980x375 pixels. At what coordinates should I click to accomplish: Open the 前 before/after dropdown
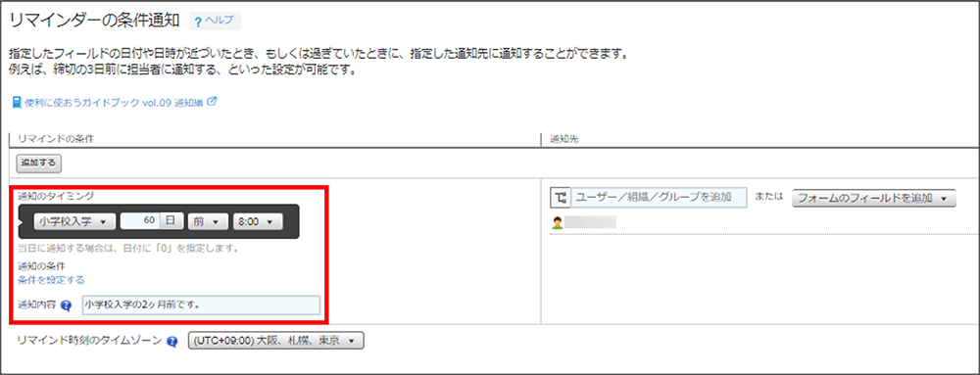click(208, 221)
